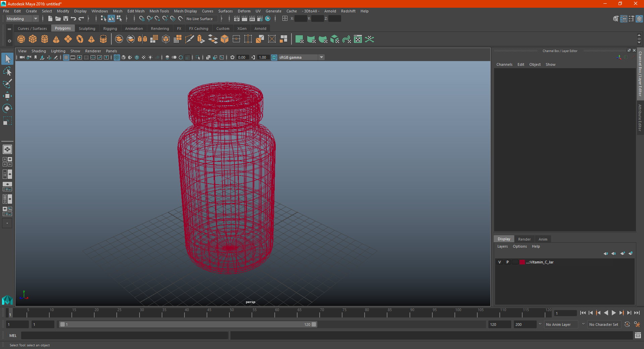Activate the Select tool arrow in toolbox

7,59
